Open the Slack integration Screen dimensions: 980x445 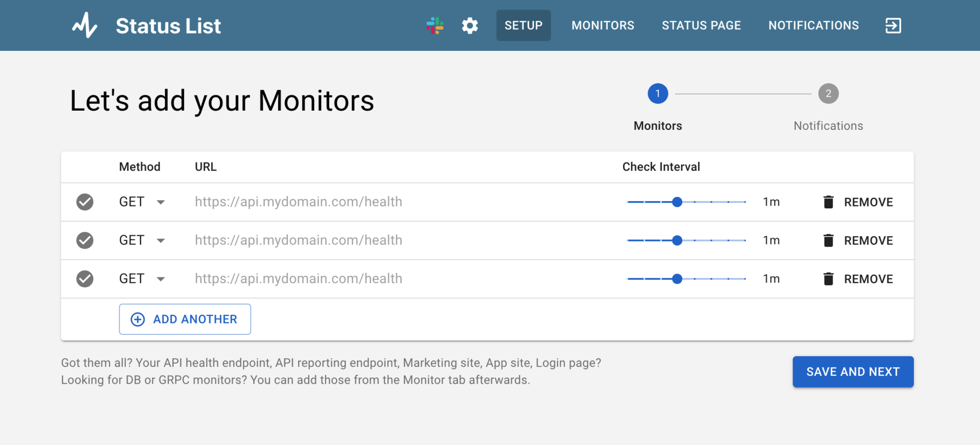click(x=434, y=25)
